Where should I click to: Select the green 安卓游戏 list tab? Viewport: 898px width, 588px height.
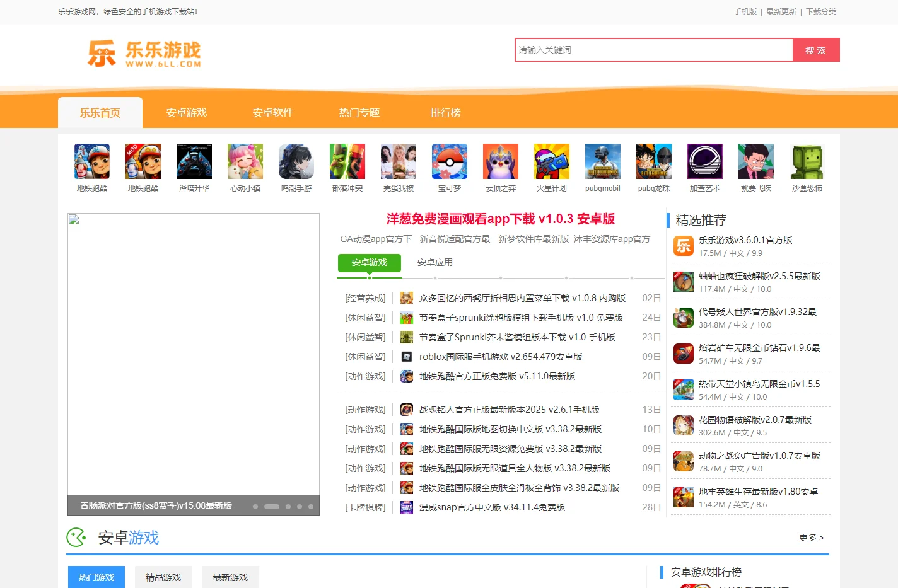(370, 263)
